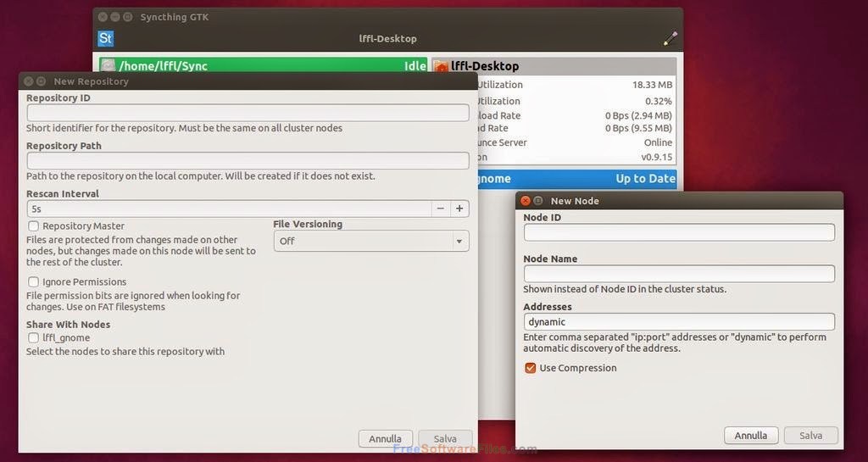
Task: Click the Repository ID input field
Action: (248, 113)
